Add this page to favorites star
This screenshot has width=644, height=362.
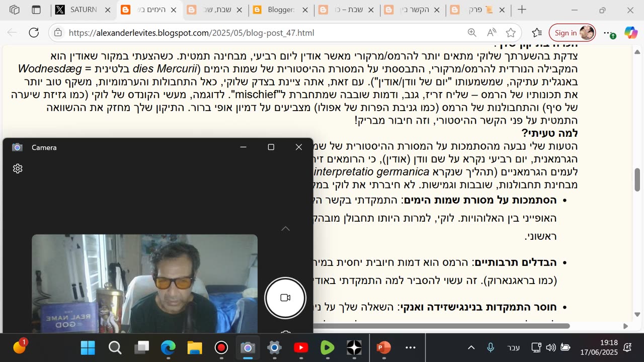pyautogui.click(x=511, y=33)
